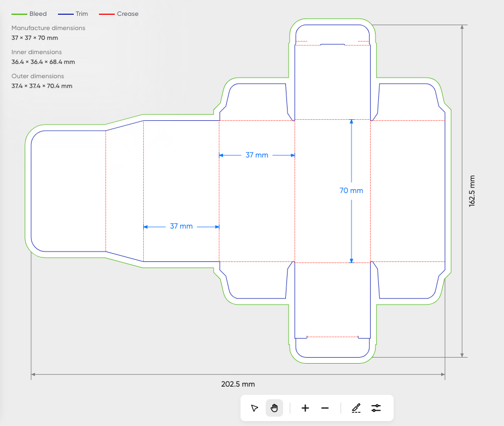Click the glue flap panel on far left
504x426 pixels.
tap(68, 191)
